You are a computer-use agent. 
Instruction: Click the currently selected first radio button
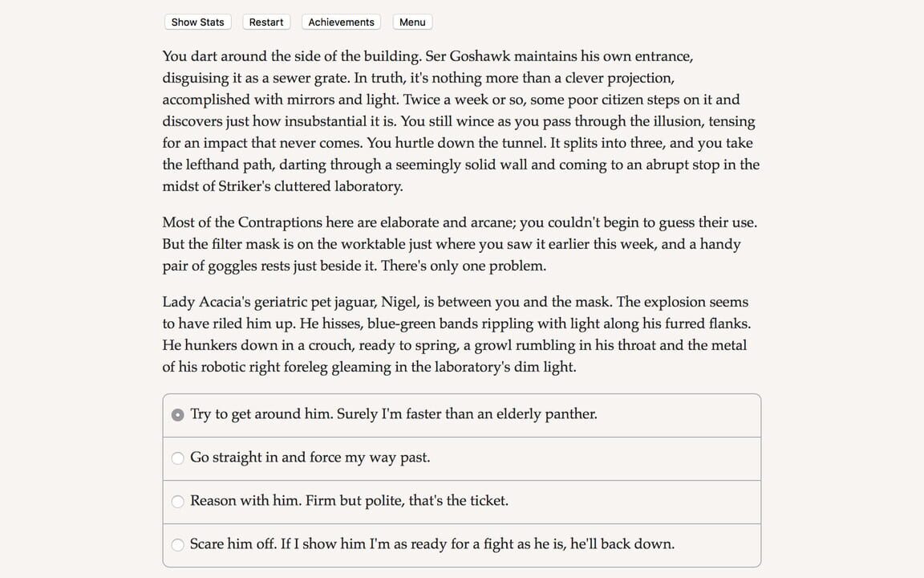pos(177,414)
